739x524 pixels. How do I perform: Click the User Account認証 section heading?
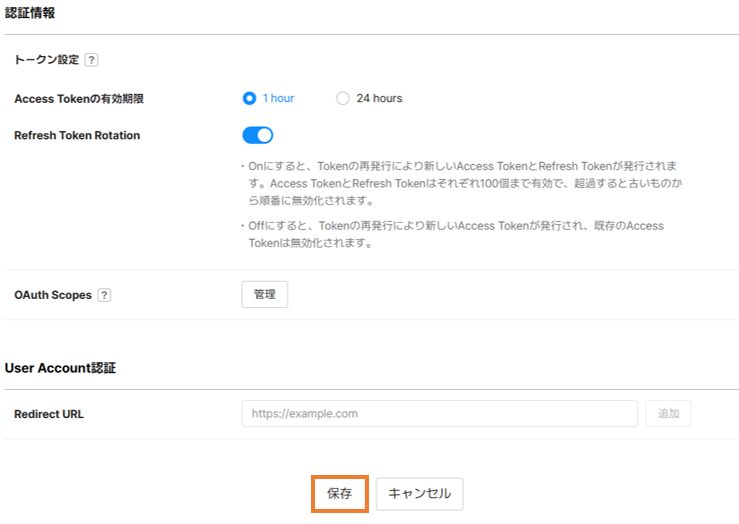click(60, 368)
